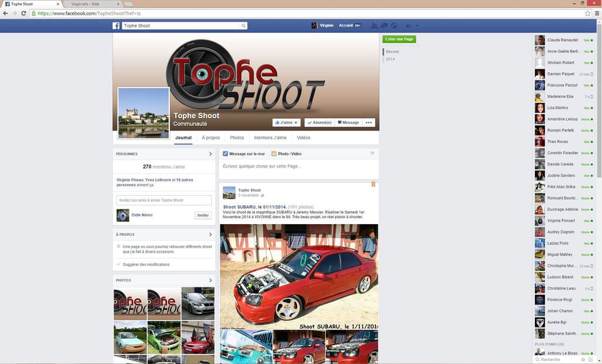Reload the page with browser refresh button
Screen dimensions: 602x364
coord(24,13)
